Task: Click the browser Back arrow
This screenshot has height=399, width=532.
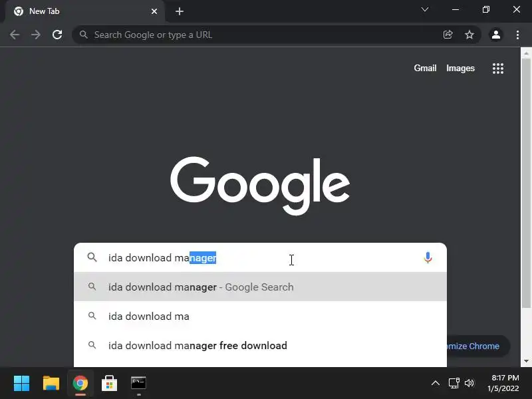Action: [14, 35]
